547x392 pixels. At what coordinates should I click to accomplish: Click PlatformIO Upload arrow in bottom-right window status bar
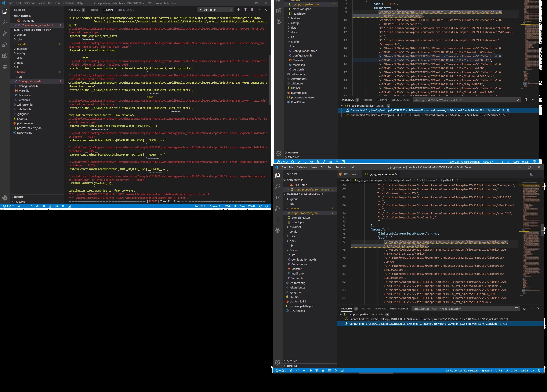point(304,370)
